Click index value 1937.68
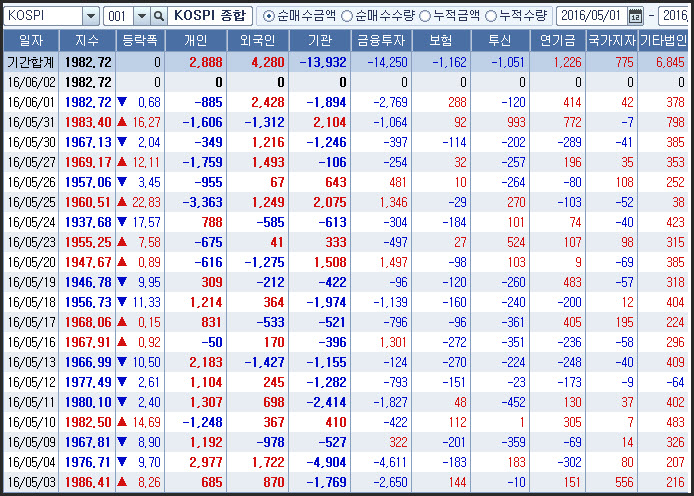 88,223
